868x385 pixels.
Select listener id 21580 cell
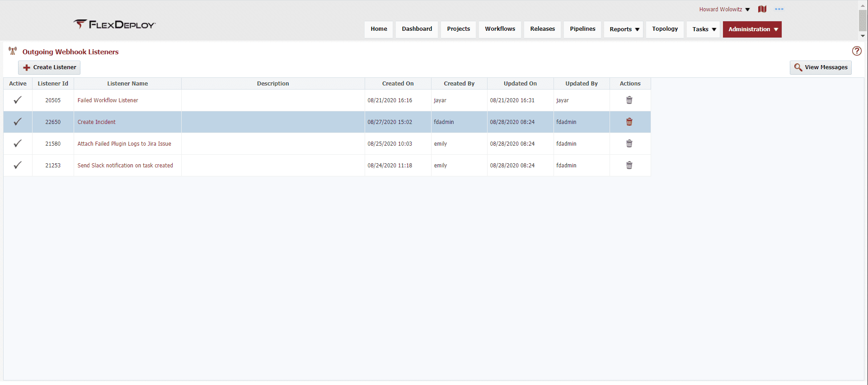(53, 144)
